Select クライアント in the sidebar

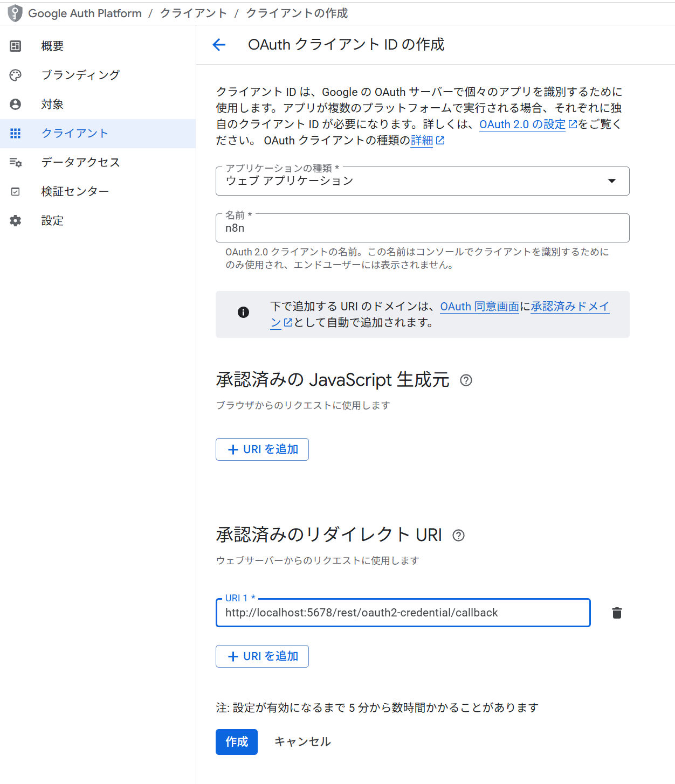[x=75, y=134]
